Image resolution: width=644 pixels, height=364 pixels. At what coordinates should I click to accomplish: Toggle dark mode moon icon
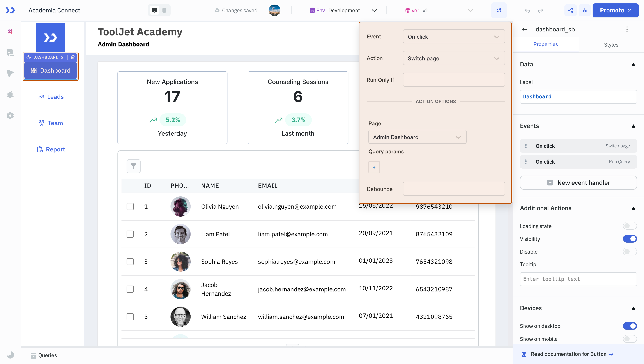point(10,355)
